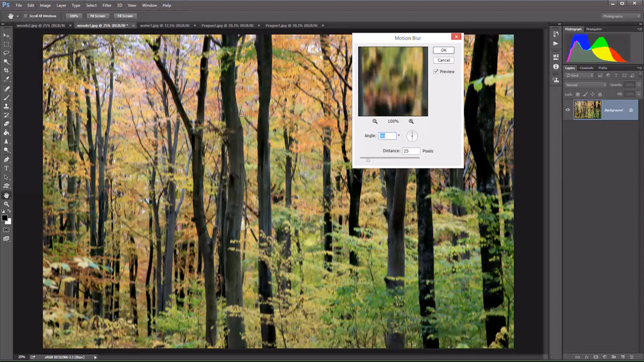Screen dimensions: 644x362
Task: Click the Angle input field
Action: coord(387,136)
